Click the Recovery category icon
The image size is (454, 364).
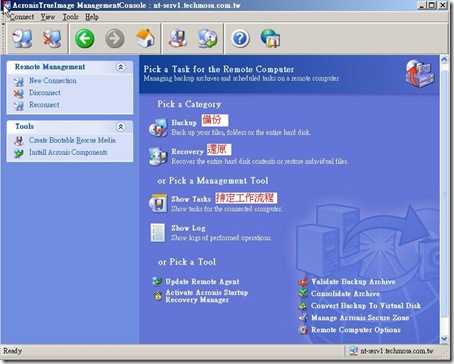(x=158, y=156)
